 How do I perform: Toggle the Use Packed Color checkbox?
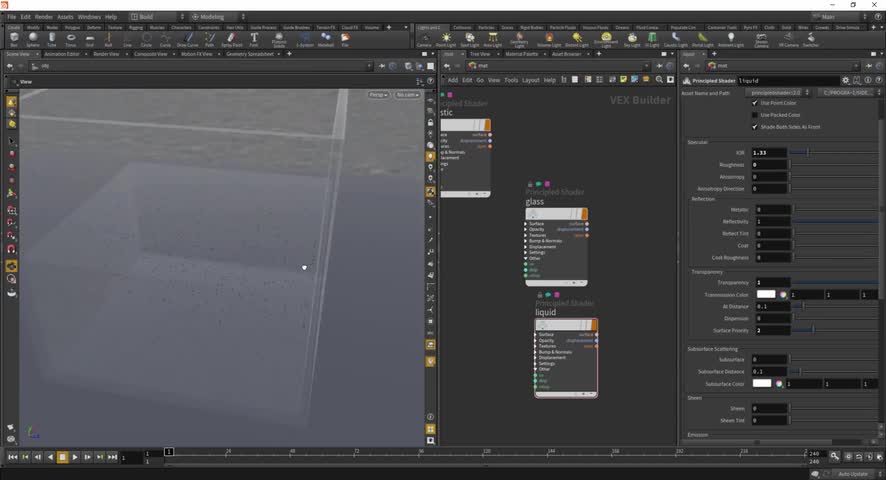point(755,115)
